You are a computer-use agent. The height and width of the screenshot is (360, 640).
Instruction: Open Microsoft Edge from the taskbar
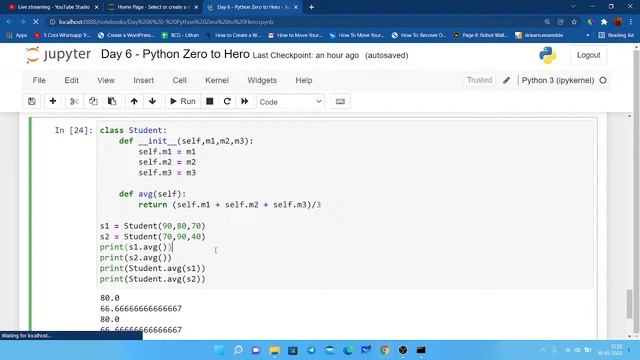point(348,350)
